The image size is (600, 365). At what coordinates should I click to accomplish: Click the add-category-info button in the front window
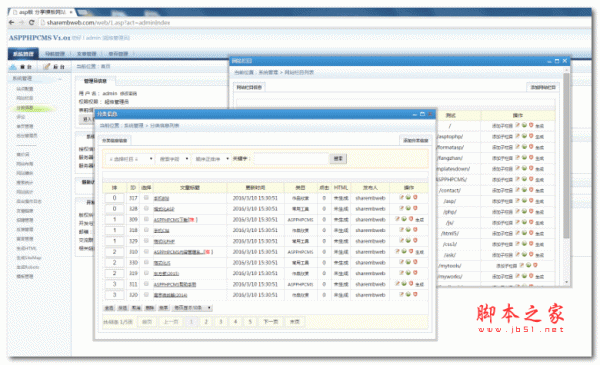coord(416,140)
